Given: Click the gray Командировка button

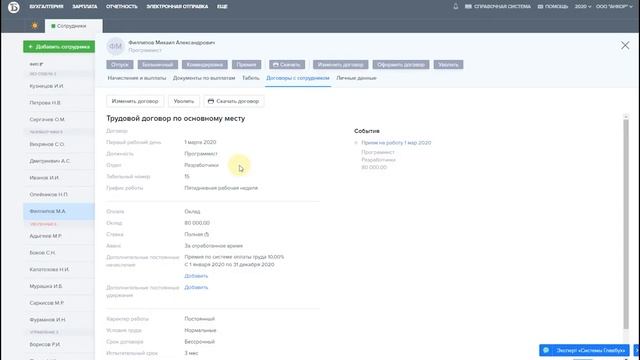Looking at the screenshot, I should point(205,64).
